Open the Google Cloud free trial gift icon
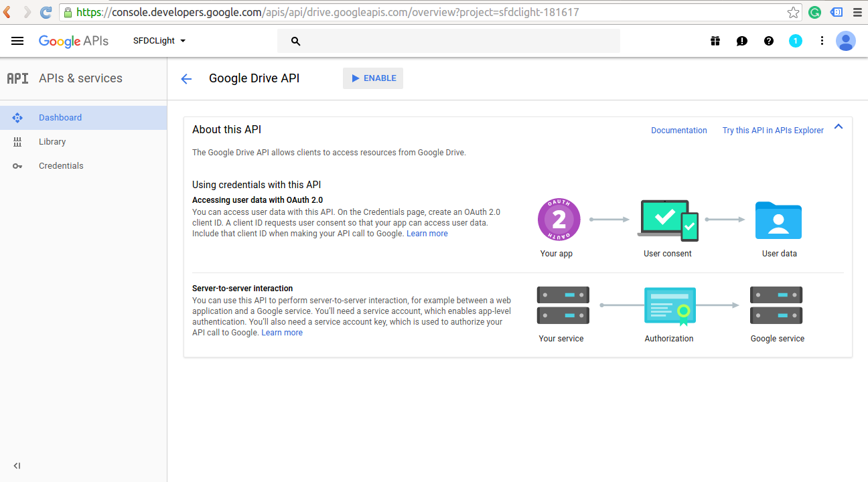The image size is (868, 482). click(x=715, y=41)
